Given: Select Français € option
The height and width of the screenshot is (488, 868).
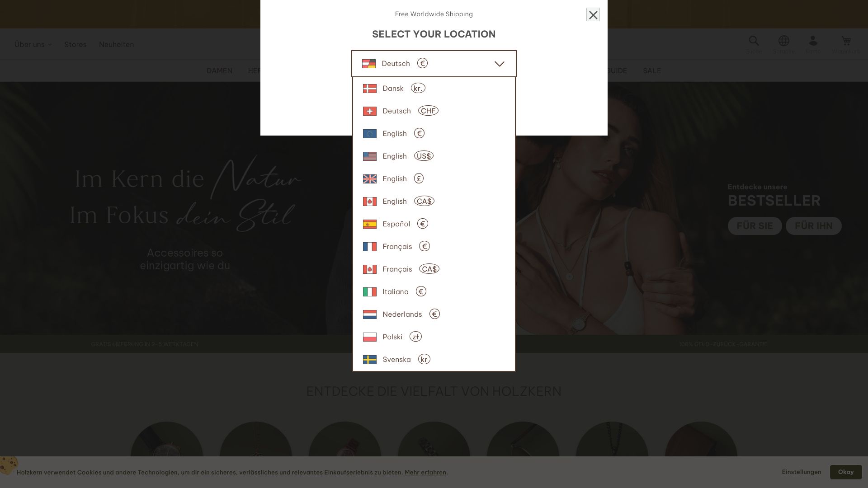Looking at the screenshot, I should click(x=434, y=247).
